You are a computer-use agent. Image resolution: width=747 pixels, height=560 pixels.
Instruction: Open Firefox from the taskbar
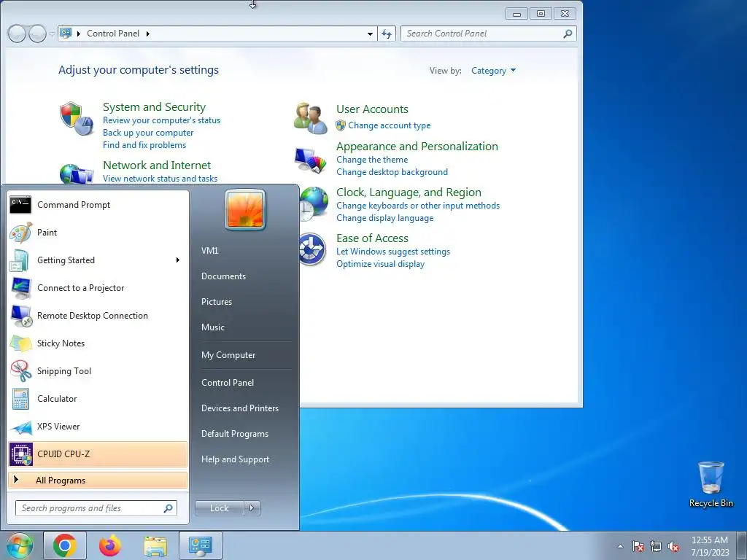click(x=110, y=545)
